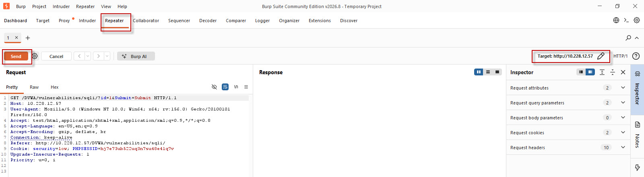644x177 pixels.
Task: Switch to the Logger tab
Action: (x=262, y=21)
